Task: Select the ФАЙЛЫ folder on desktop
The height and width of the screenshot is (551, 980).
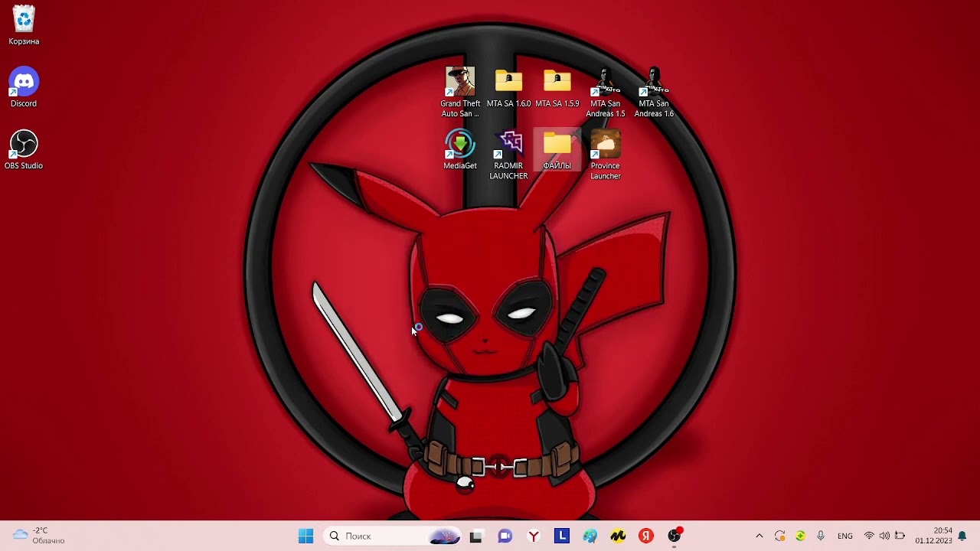Action: (x=557, y=149)
